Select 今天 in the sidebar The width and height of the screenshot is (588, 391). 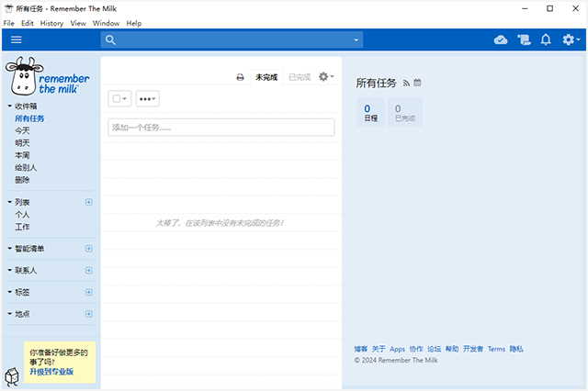pyautogui.click(x=22, y=130)
